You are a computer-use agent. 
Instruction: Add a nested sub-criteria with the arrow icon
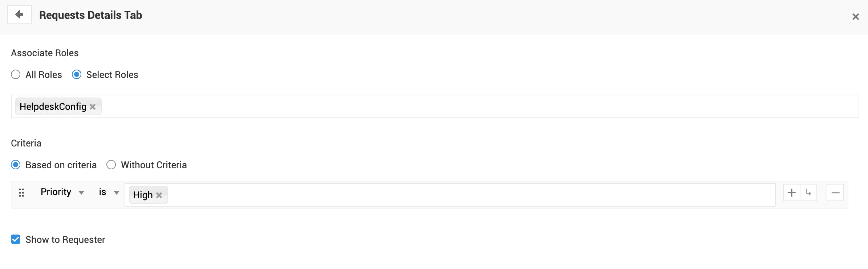(808, 193)
